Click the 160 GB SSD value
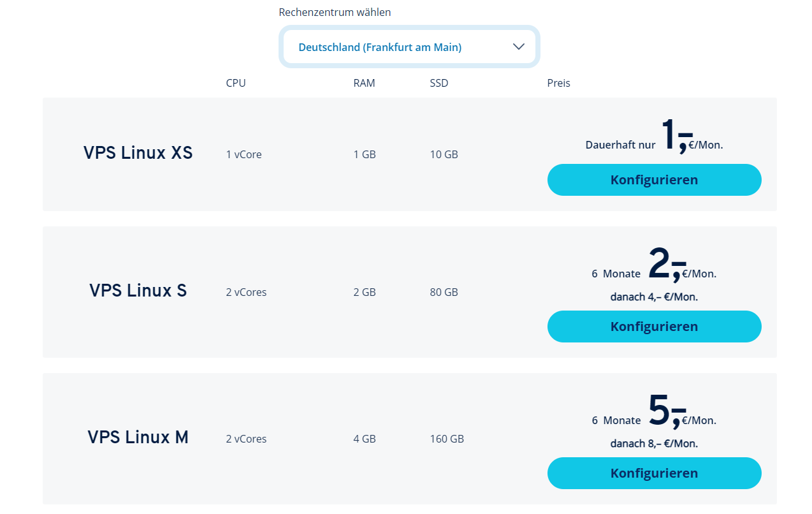Viewport: 812px width, 514px height. [447, 439]
